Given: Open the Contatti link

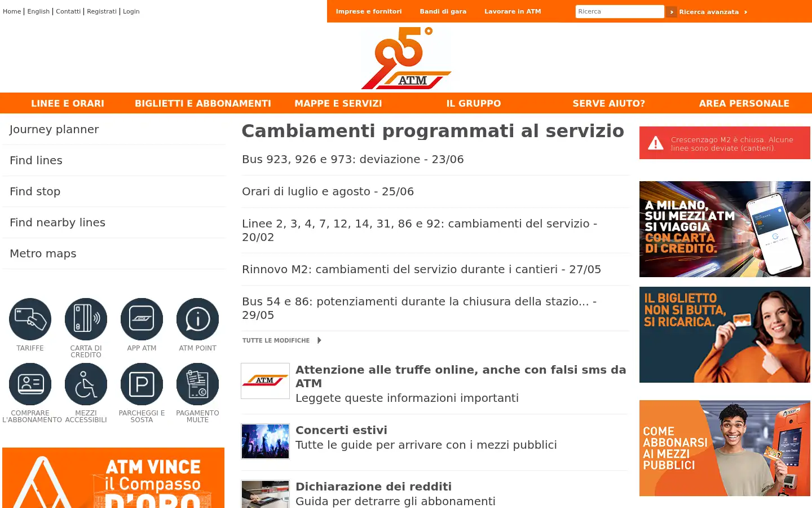Looking at the screenshot, I should [68, 11].
